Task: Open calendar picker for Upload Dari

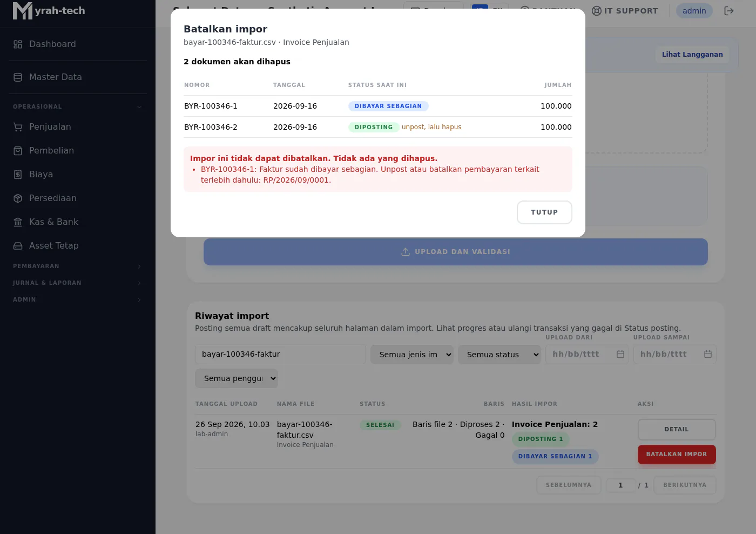Action: point(620,355)
